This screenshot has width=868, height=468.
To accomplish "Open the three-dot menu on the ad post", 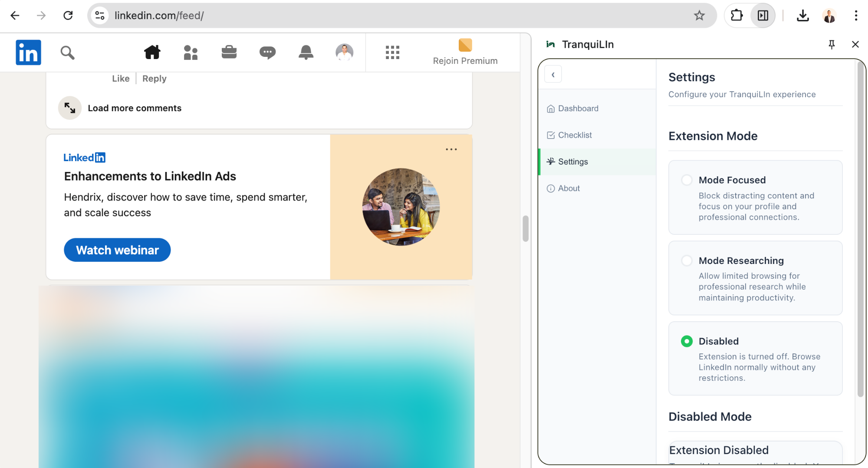I will click(451, 149).
